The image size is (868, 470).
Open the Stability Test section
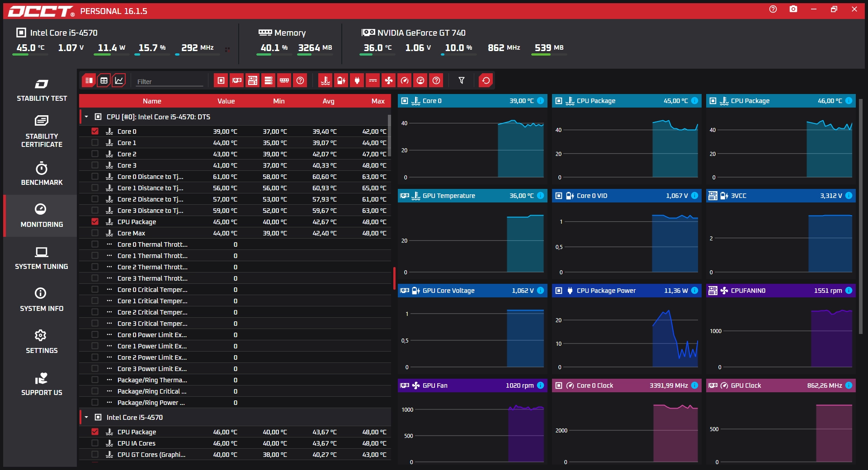click(x=42, y=90)
